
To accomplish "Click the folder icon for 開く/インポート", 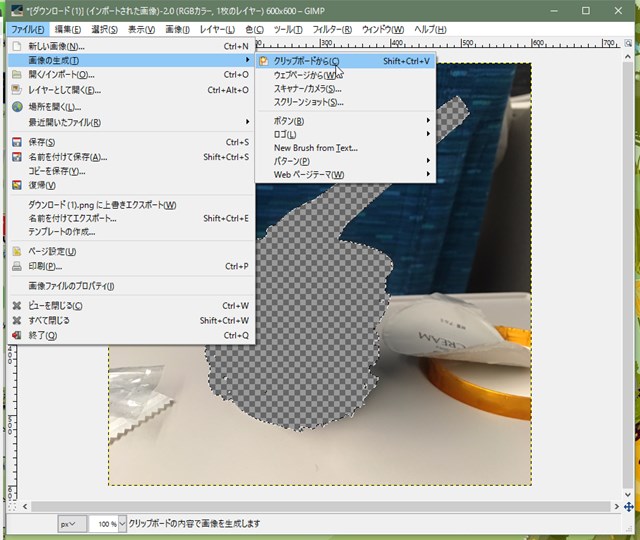I will tap(17, 75).
